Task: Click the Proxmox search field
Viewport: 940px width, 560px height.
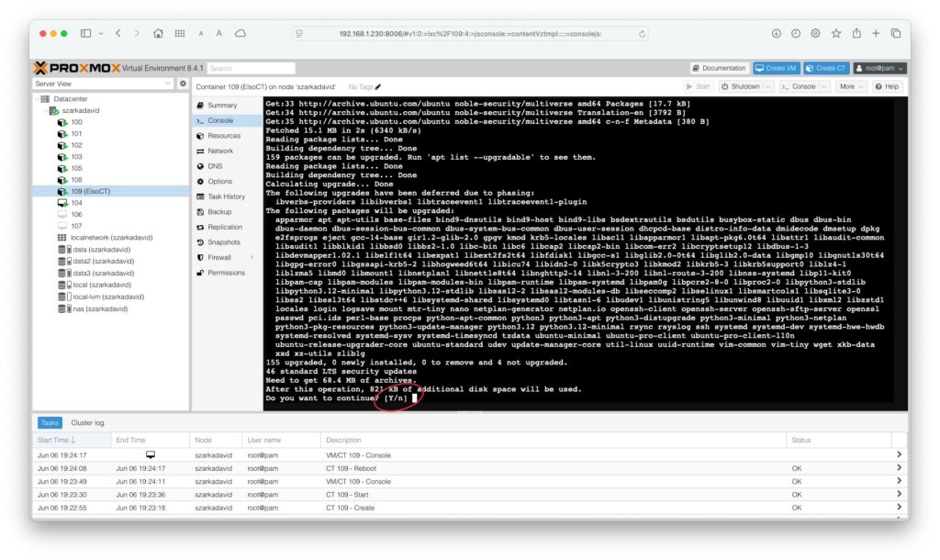Action: 252,68
